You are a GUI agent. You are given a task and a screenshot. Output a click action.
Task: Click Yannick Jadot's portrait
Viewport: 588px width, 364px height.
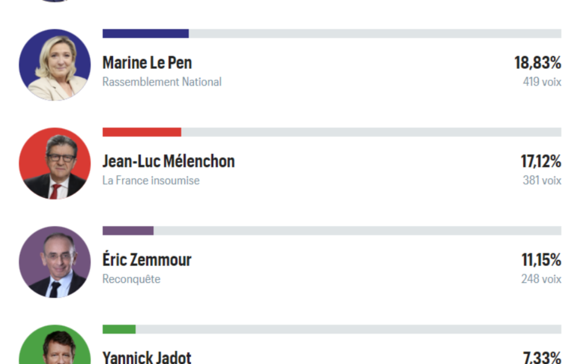point(55,344)
